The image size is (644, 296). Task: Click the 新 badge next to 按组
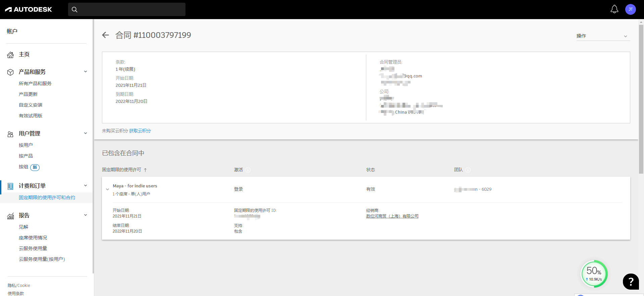point(35,167)
